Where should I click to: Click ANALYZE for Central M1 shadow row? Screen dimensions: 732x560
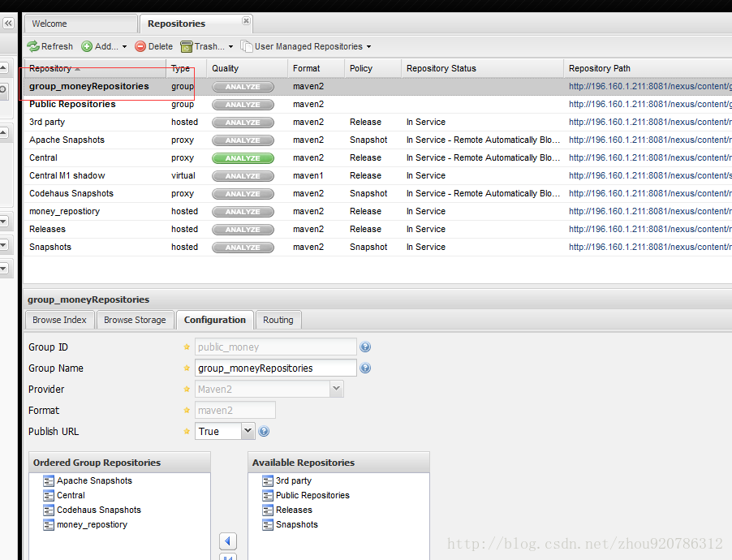click(x=243, y=176)
